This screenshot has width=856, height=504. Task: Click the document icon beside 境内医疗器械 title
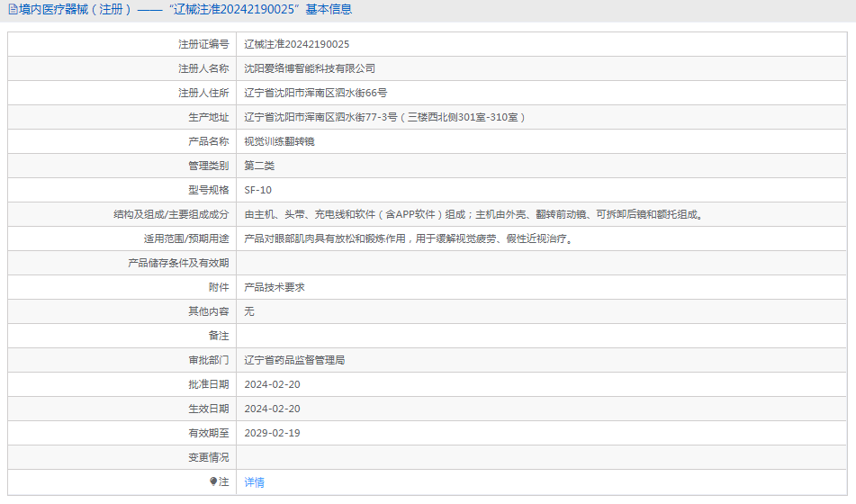pos(13,9)
